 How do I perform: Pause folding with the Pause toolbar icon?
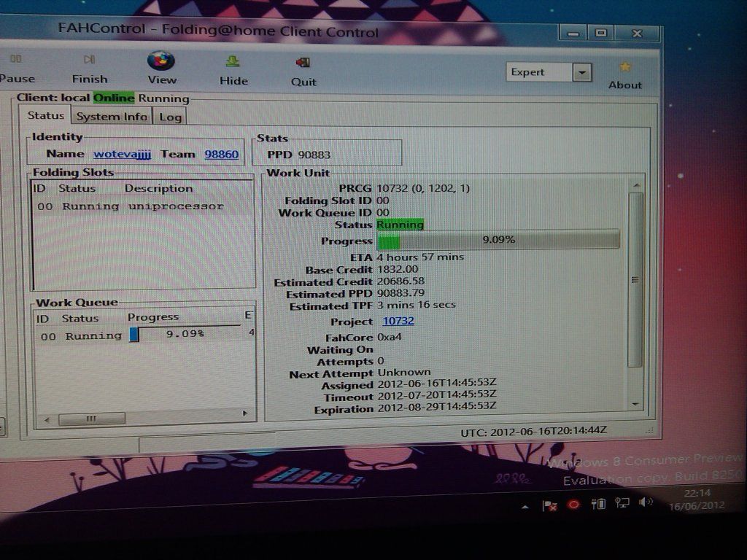coord(16,59)
